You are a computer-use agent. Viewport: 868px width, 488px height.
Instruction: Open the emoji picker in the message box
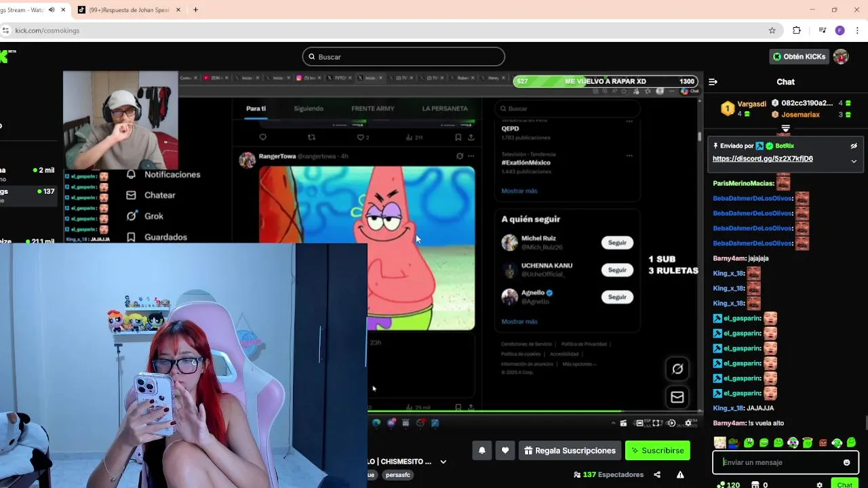[x=846, y=462]
